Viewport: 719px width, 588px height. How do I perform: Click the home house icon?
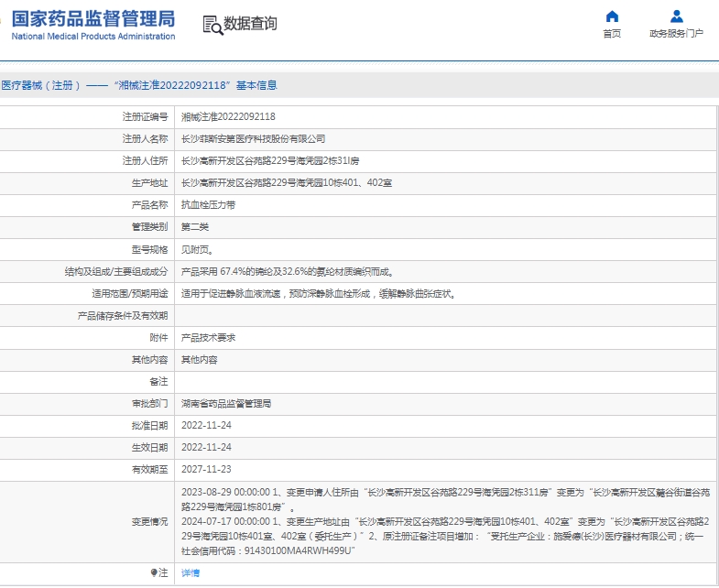pyautogui.click(x=612, y=17)
